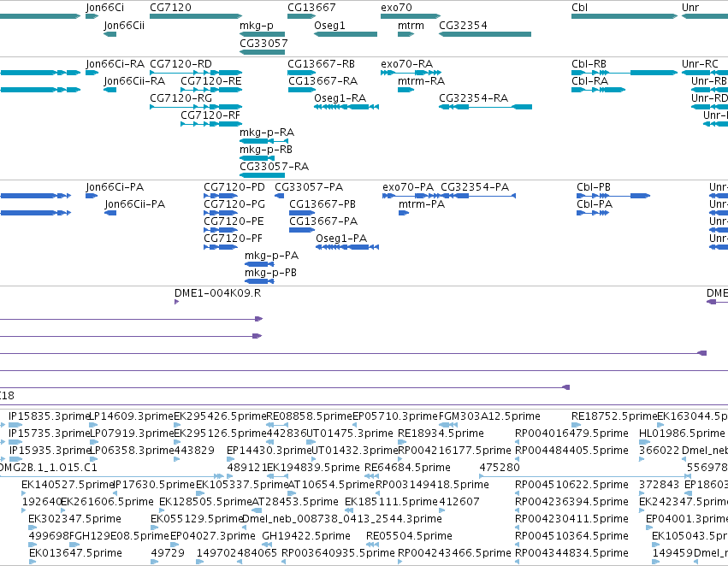Select protein exo70-PA

(x=411, y=196)
